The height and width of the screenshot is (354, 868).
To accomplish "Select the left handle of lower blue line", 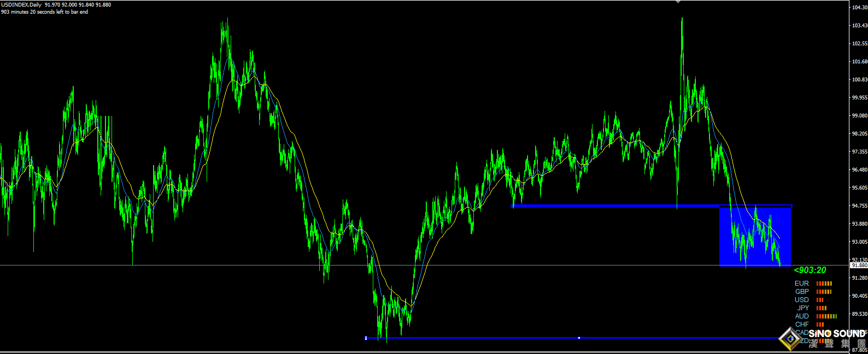I will coord(366,338).
